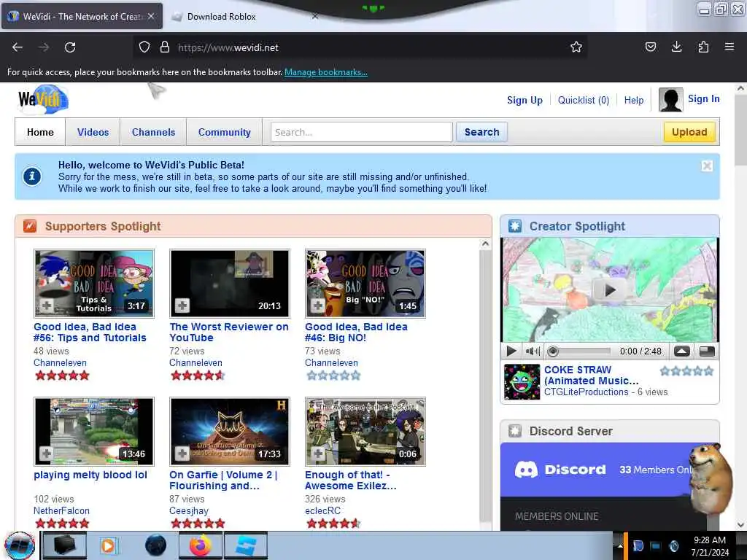The image size is (747, 560).
Task: Add Awesome Exilez video to quicklist
Action: pyautogui.click(x=318, y=454)
